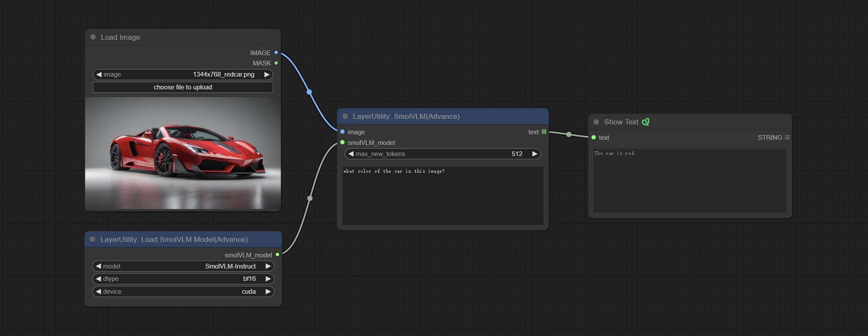Screen dimensions: 868x336
Task: Click the prompt text box asking about car color
Action: [x=442, y=195]
